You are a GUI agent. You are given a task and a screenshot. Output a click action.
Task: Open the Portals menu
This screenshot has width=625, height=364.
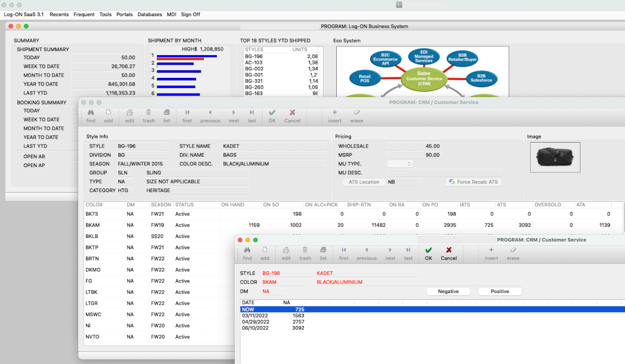tap(124, 15)
